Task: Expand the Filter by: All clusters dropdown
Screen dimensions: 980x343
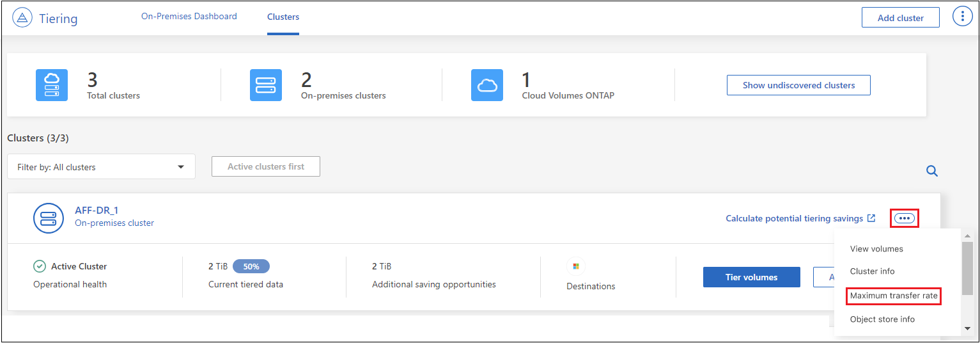Action: [101, 166]
